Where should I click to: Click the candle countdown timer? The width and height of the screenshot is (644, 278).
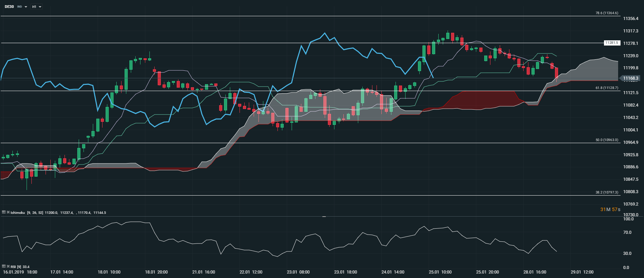tap(610, 209)
